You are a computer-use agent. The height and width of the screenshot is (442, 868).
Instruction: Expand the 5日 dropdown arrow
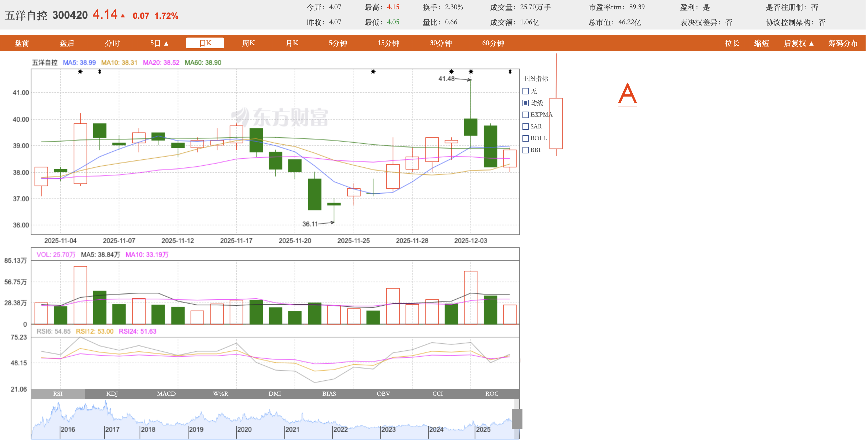coord(166,43)
